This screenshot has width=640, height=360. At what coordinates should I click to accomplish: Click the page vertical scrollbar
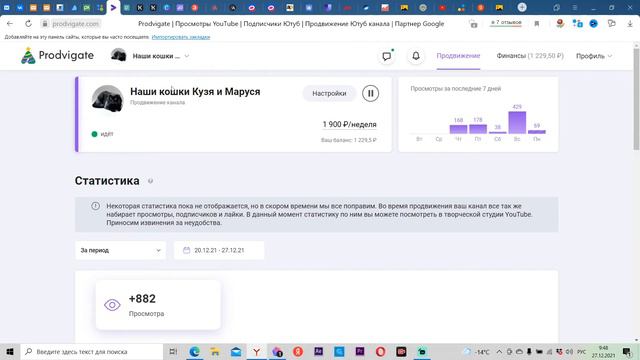636,100
